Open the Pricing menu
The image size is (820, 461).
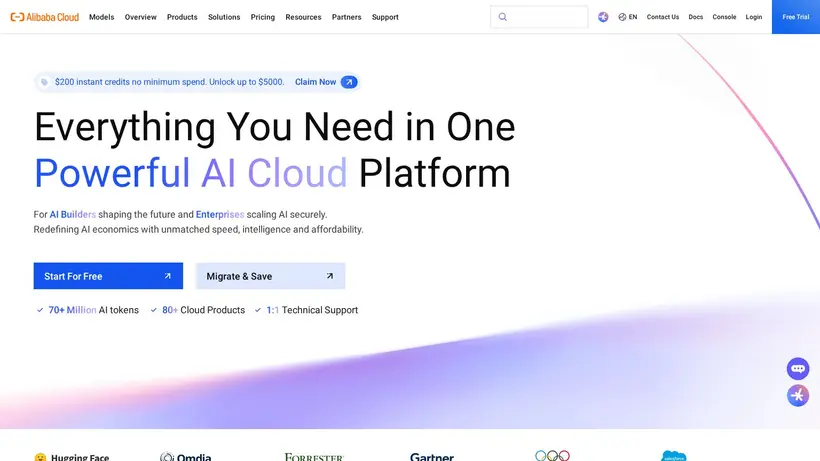coord(263,17)
